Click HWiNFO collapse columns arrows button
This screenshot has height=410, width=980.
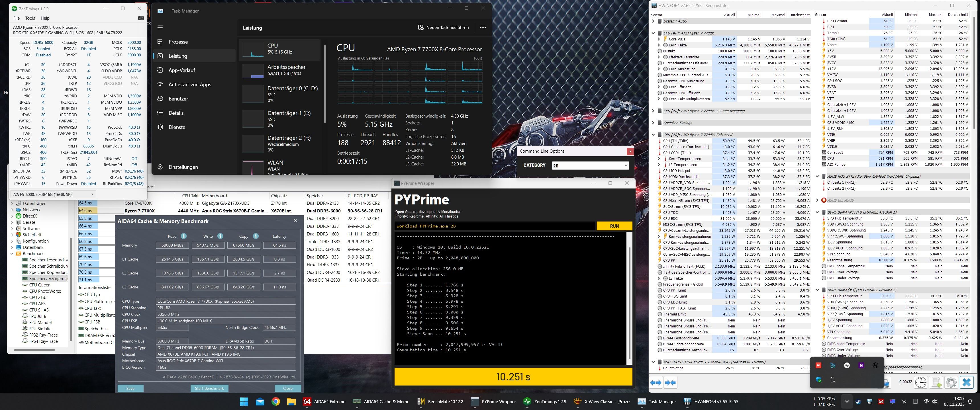(x=670, y=383)
